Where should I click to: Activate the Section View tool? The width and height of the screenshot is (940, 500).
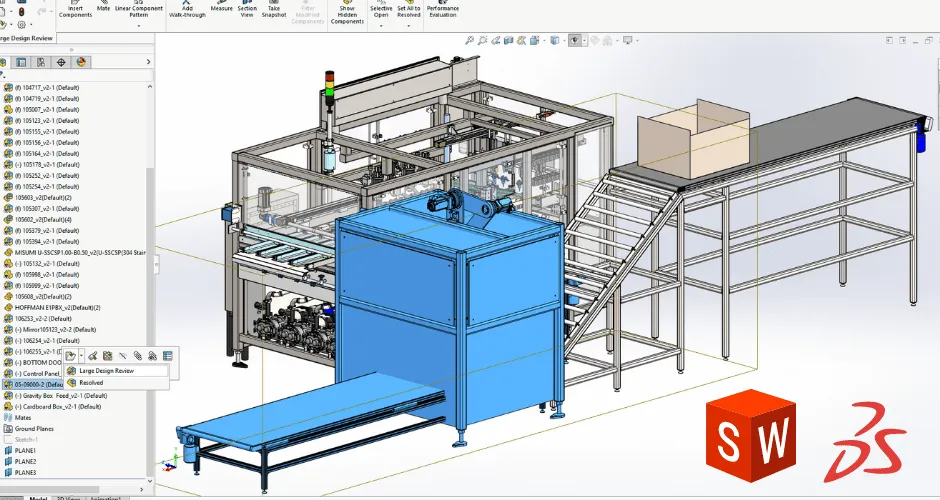point(246,11)
